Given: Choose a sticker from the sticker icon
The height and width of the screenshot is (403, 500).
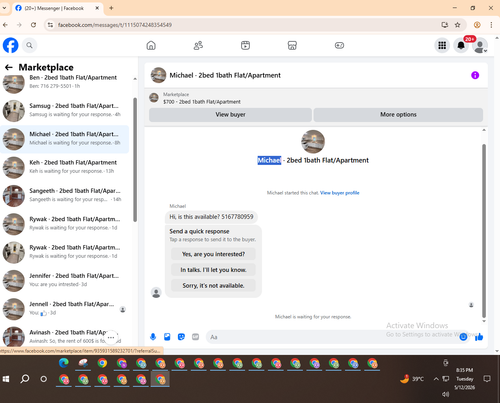Looking at the screenshot, I should click(x=181, y=337).
